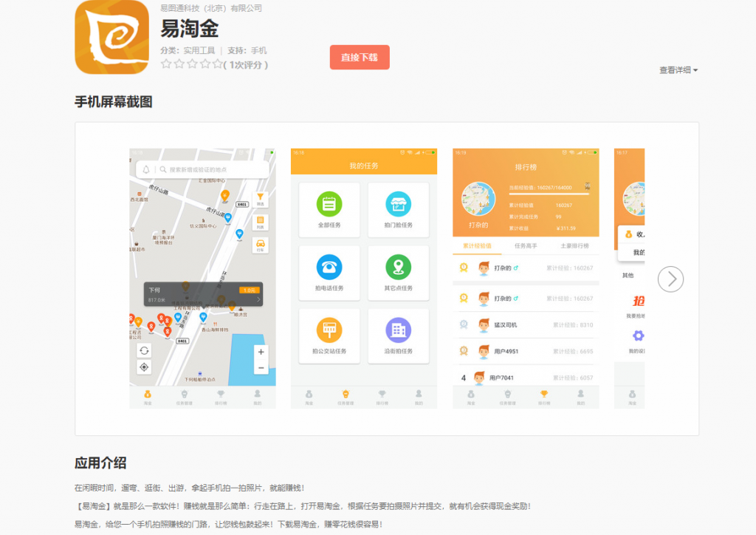This screenshot has width=756, height=535.
Task: Click the red 拍 icon in fourth screenshot
Action: (639, 301)
